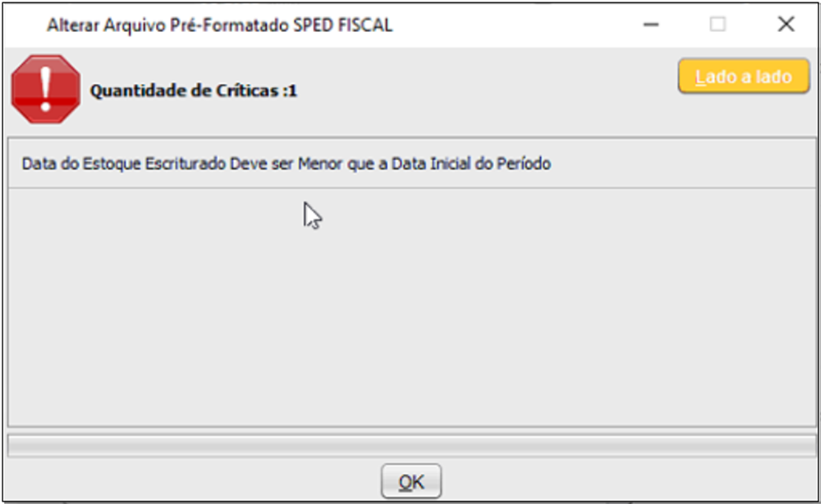Select the red octagon stop-sign icon
The image size is (821, 504).
click(x=46, y=89)
